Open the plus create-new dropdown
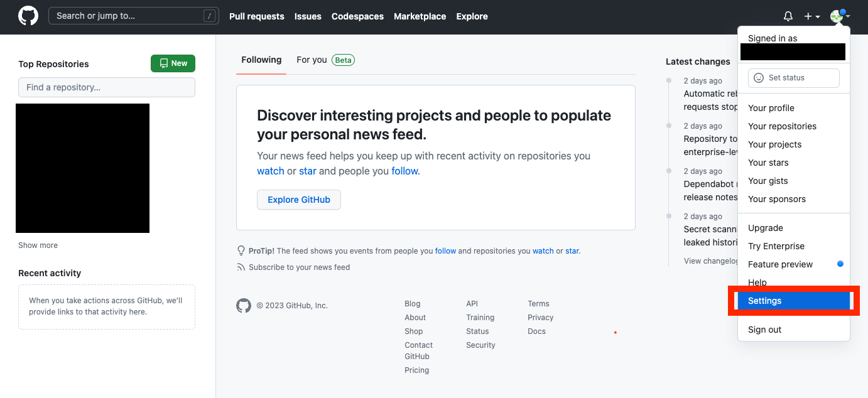Image resolution: width=868 pixels, height=398 pixels. (811, 16)
